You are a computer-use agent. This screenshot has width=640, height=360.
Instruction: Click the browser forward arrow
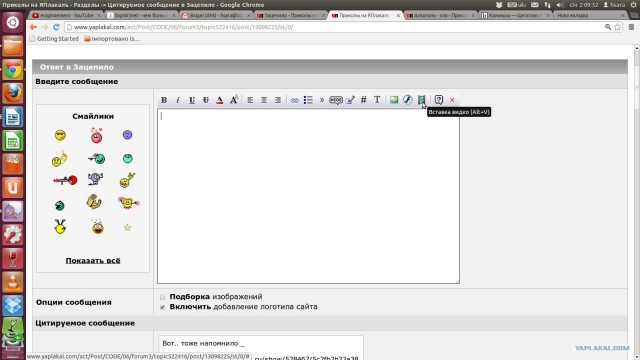pyautogui.click(x=44, y=27)
